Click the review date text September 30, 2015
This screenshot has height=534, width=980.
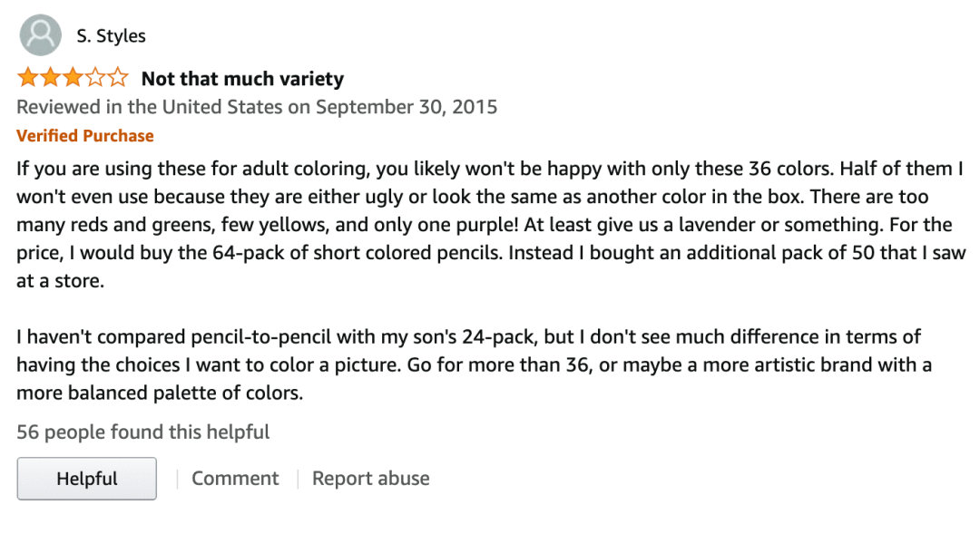coord(407,107)
